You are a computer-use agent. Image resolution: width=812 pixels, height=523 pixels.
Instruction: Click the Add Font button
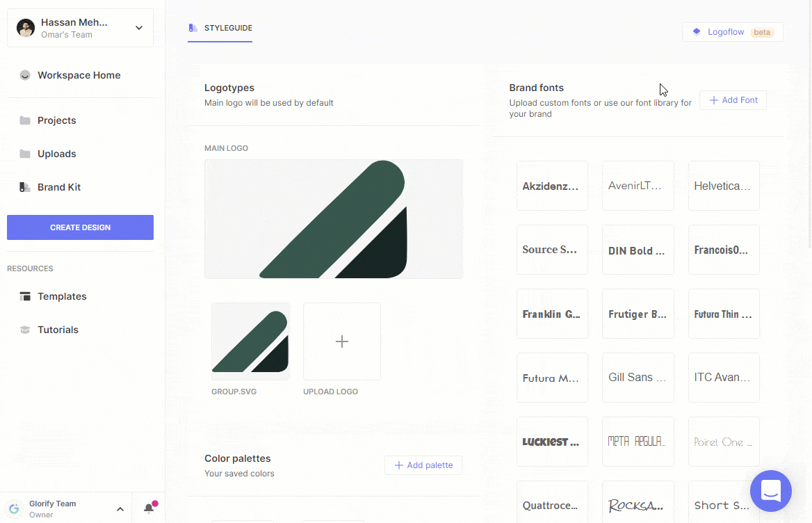pos(733,100)
